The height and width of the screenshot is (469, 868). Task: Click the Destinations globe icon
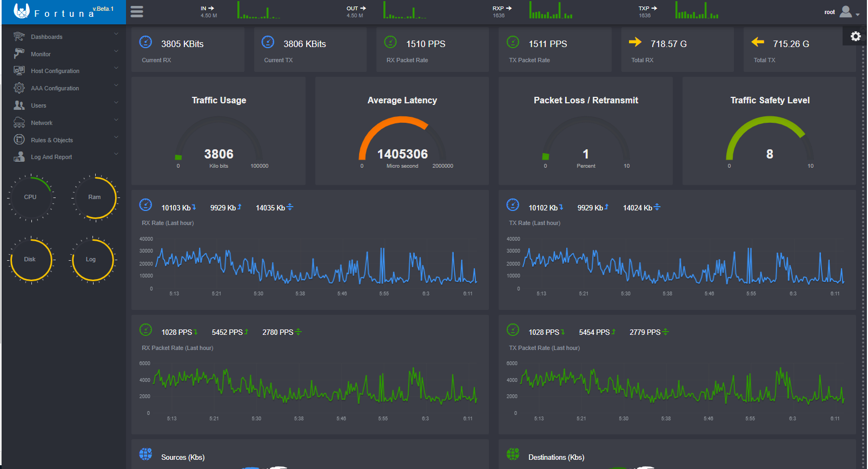[513, 454]
